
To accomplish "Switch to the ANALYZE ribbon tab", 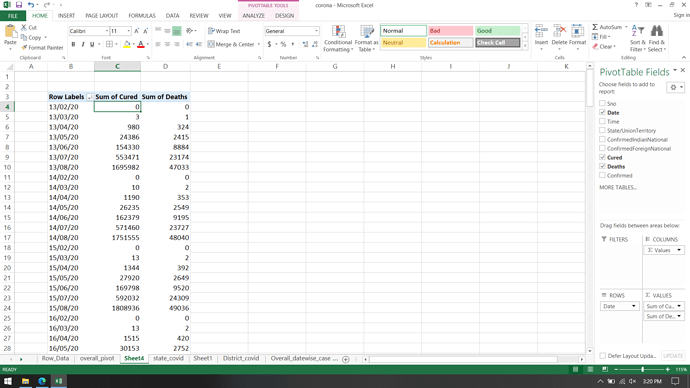I will pos(253,16).
